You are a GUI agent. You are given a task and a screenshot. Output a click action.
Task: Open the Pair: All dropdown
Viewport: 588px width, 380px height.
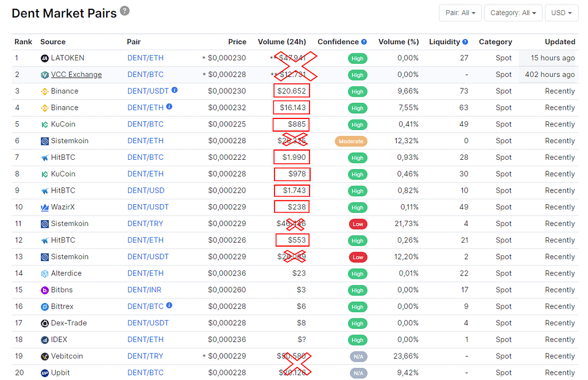(460, 13)
